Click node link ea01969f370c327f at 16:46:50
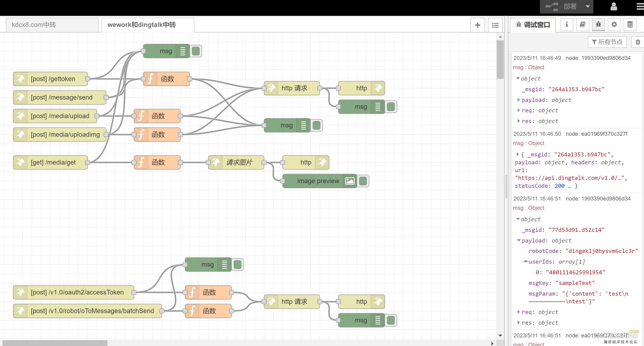The height and width of the screenshot is (346, 644). 596,134
